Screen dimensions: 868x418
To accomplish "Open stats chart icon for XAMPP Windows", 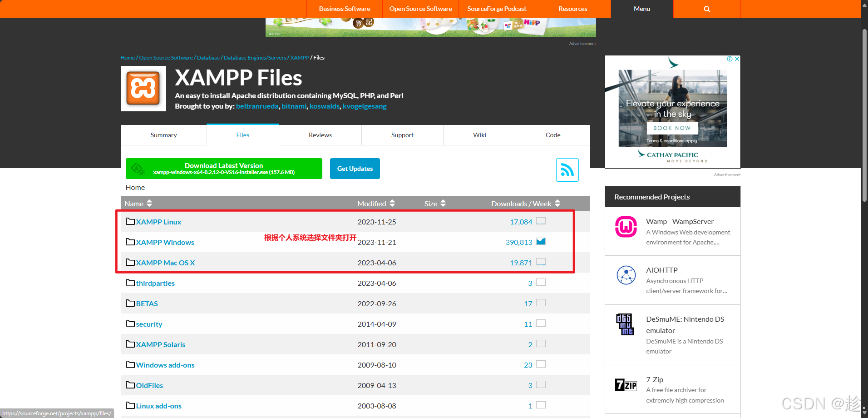I will [541, 241].
